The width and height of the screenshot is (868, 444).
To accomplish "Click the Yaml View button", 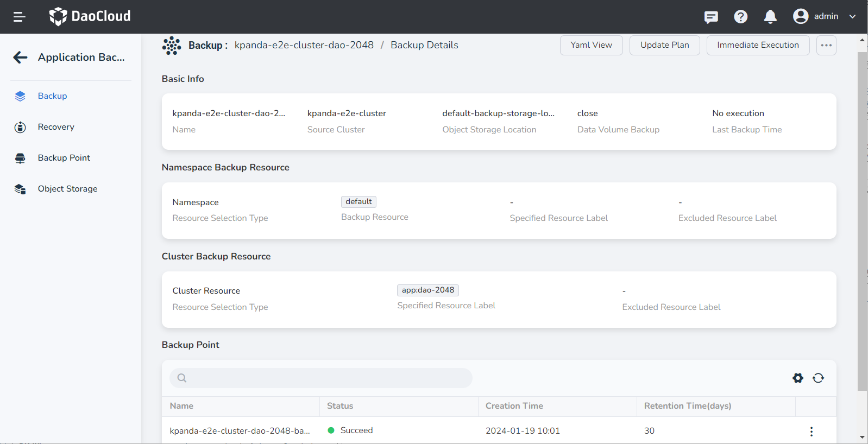I will [x=591, y=45].
